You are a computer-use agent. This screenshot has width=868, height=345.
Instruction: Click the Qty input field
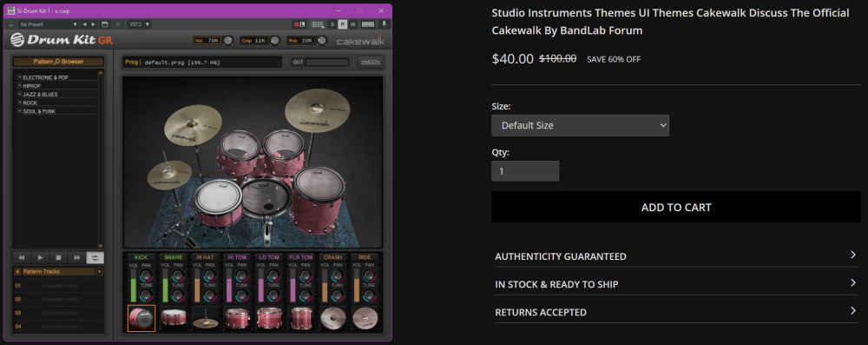click(525, 171)
